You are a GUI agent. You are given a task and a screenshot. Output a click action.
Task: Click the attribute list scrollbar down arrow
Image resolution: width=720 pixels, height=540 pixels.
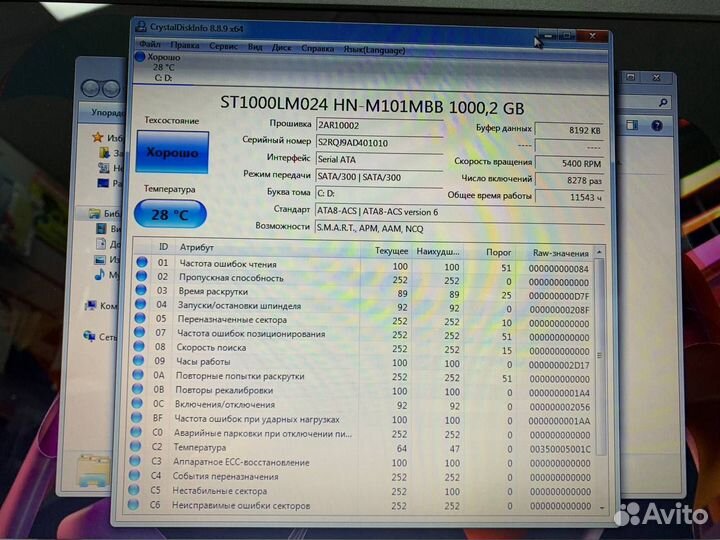[602, 507]
